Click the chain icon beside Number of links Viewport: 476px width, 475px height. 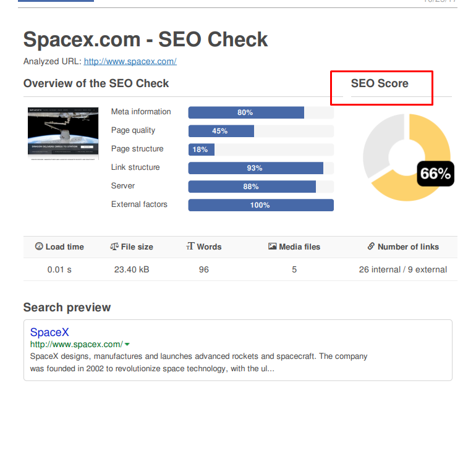(x=371, y=246)
